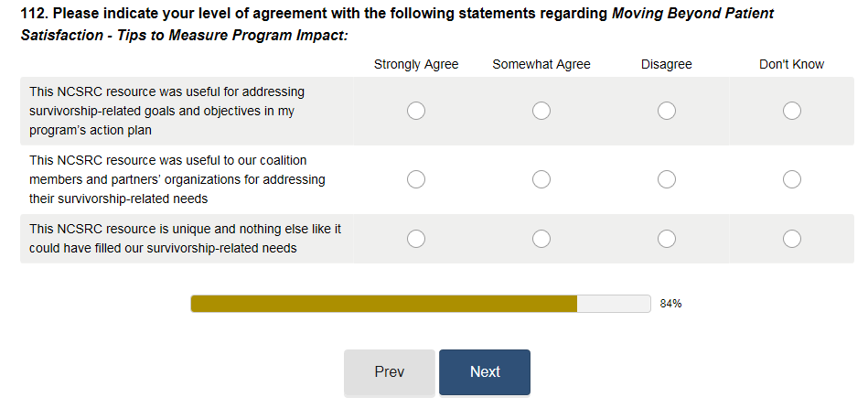The image size is (868, 408).
Task: Select Somewhat Agree for action plan goals statement
Action: point(541,111)
